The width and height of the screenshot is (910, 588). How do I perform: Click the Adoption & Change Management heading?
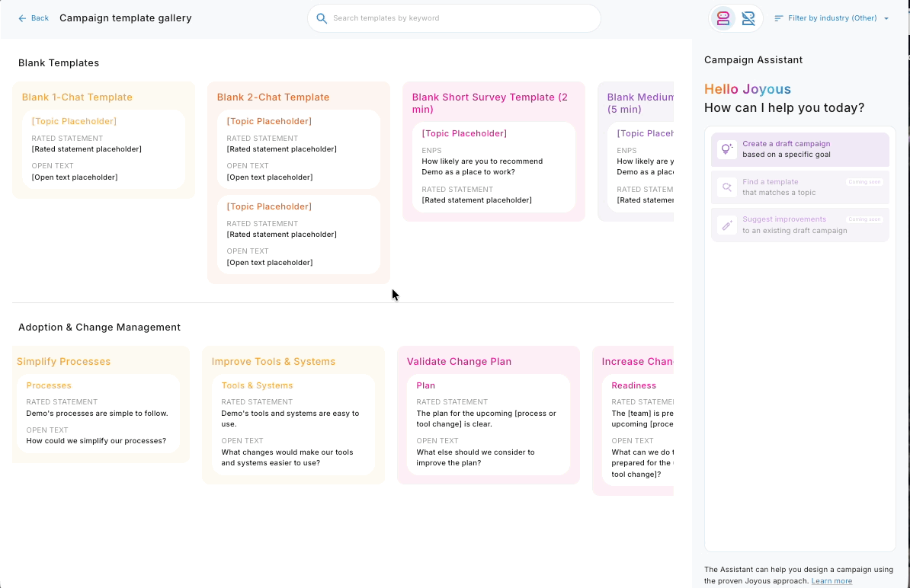click(99, 327)
